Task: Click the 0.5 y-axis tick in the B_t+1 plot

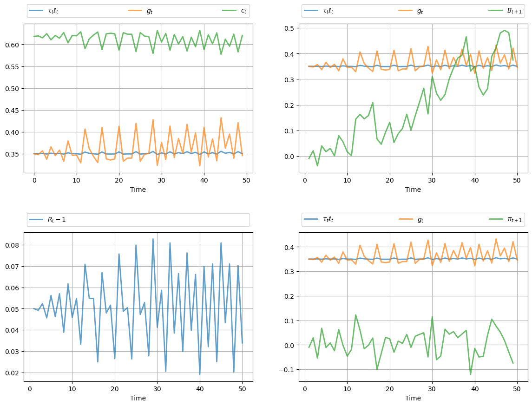Action: (x=291, y=28)
